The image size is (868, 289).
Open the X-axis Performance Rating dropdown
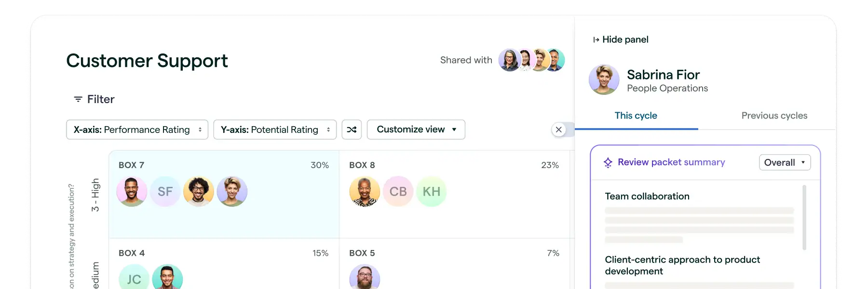(x=137, y=129)
